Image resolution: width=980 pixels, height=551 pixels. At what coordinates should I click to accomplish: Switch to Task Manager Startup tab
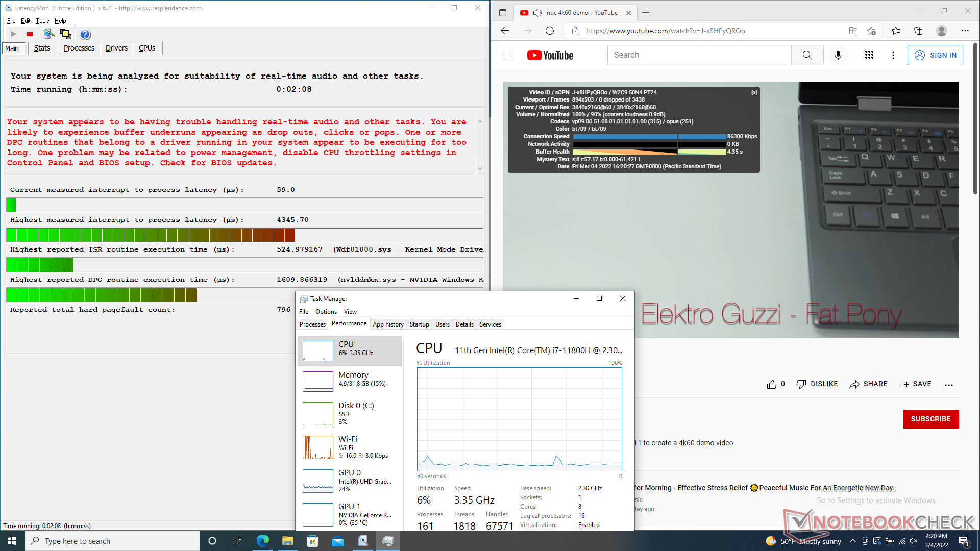[x=420, y=324]
